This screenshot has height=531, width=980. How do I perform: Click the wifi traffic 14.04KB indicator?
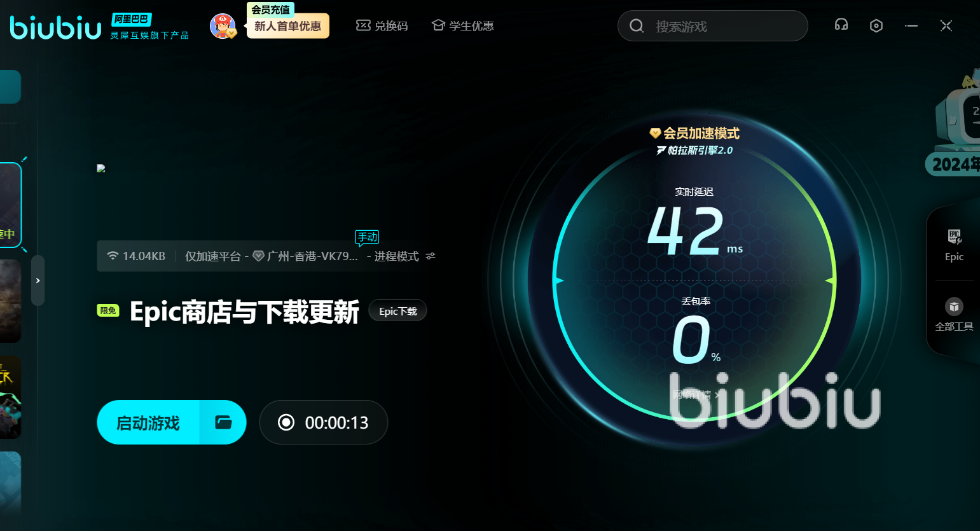[136, 256]
